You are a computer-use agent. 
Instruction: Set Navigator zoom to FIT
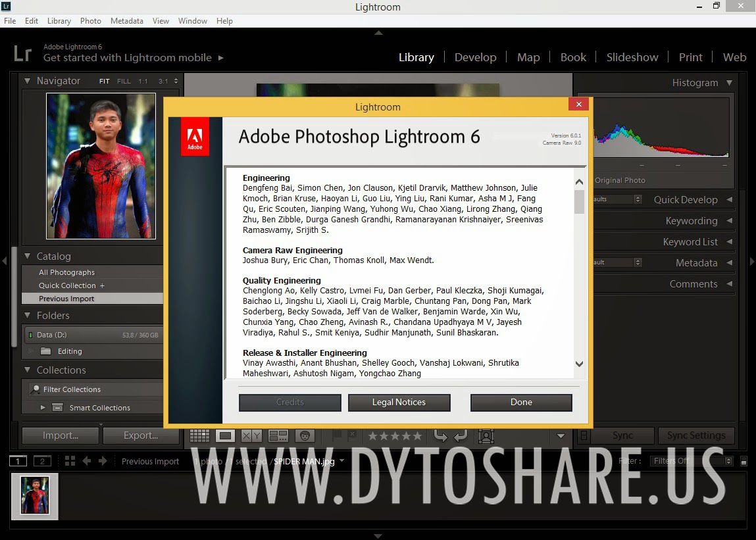pyautogui.click(x=104, y=82)
